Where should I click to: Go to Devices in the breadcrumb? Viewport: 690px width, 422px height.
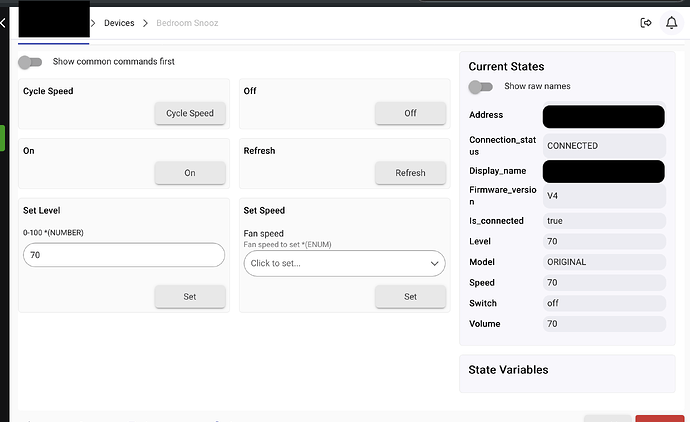point(119,22)
